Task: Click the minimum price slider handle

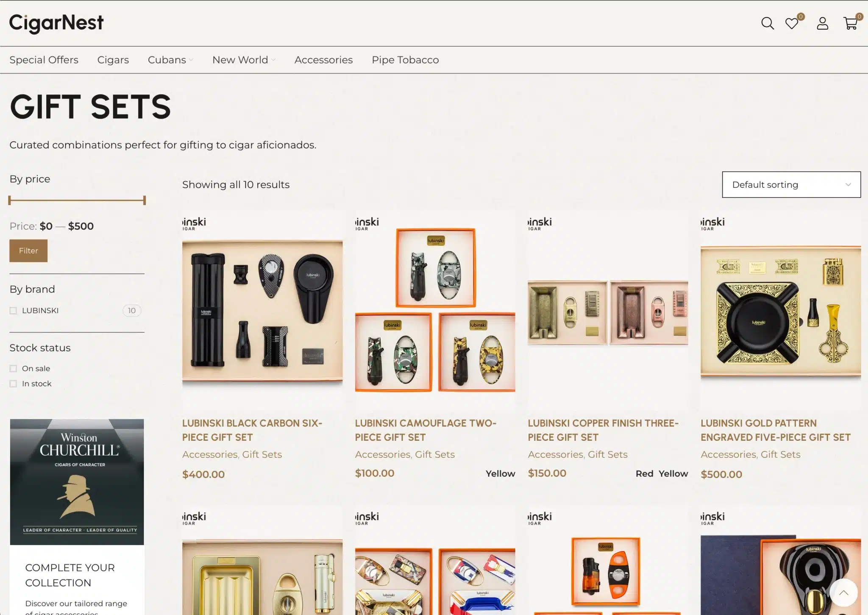Action: point(9,200)
